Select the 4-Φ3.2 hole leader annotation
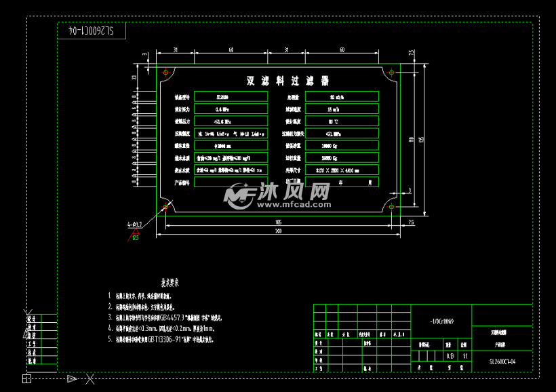The width and height of the screenshot is (556, 392). (x=134, y=223)
